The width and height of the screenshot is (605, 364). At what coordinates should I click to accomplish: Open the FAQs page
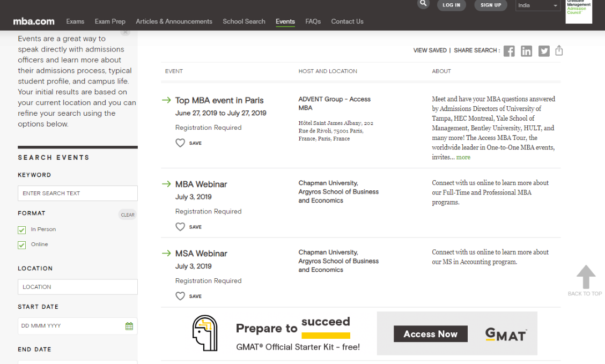(x=313, y=21)
